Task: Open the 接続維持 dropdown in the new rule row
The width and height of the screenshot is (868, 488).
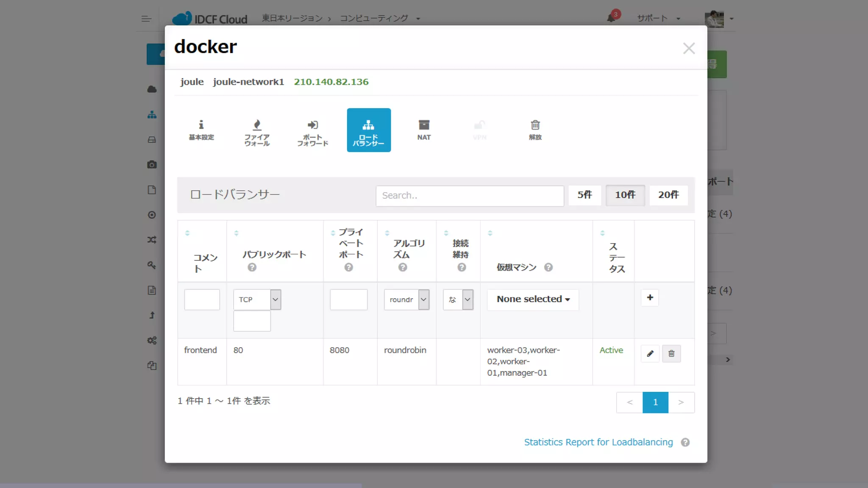Action: [458, 299]
